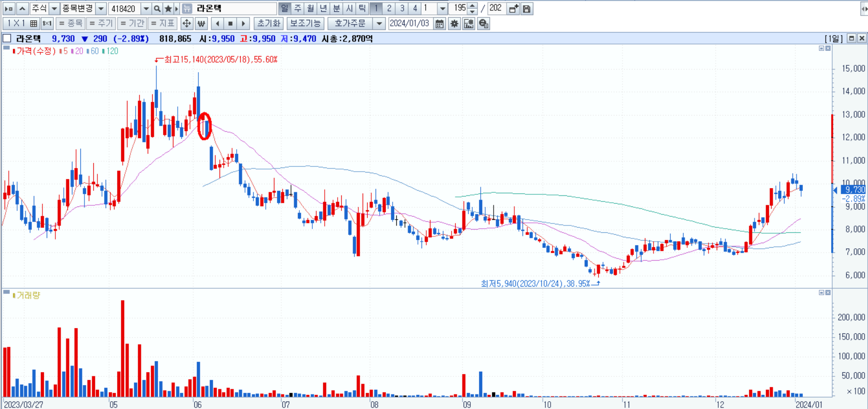
Task: Click the volume panel small minimize icon
Action: coord(821,293)
